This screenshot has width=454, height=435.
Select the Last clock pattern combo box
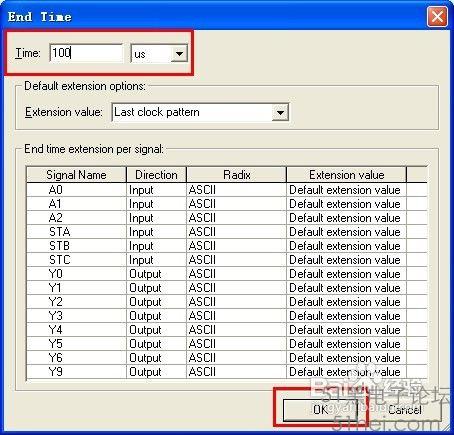pos(200,112)
